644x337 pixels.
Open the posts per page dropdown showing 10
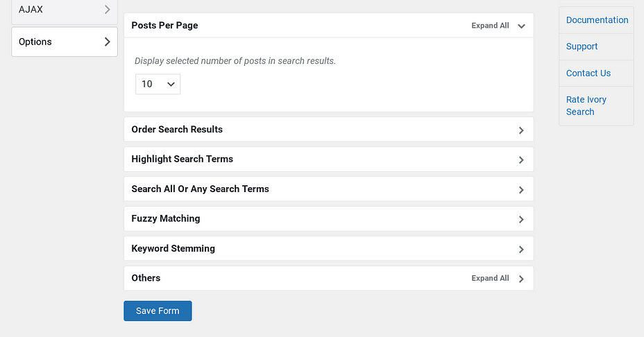click(x=158, y=84)
